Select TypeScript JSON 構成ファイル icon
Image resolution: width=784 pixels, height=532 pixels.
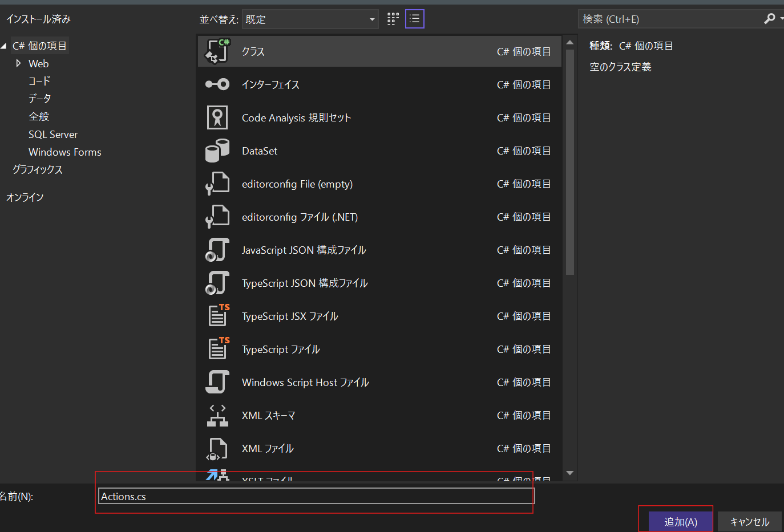pyautogui.click(x=217, y=283)
